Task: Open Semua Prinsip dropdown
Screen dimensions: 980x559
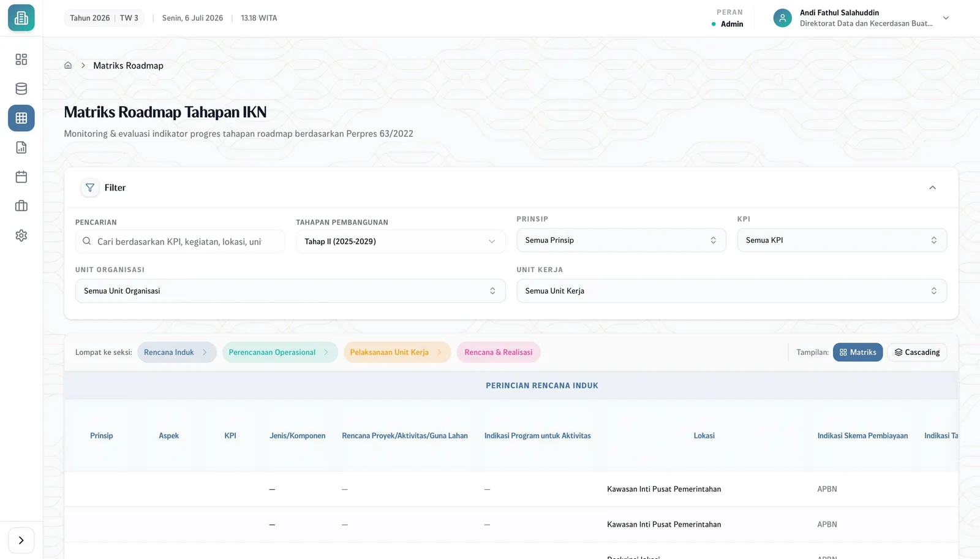Action: 621,240
